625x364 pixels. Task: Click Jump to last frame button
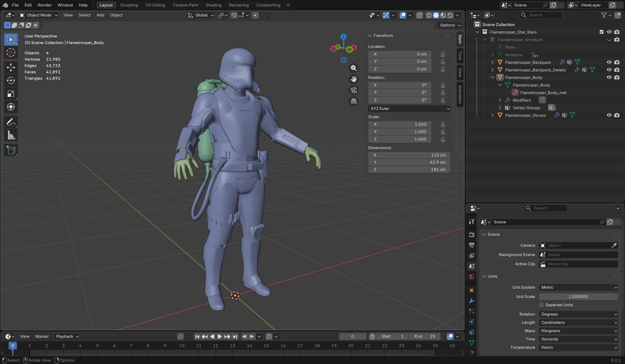click(235, 336)
